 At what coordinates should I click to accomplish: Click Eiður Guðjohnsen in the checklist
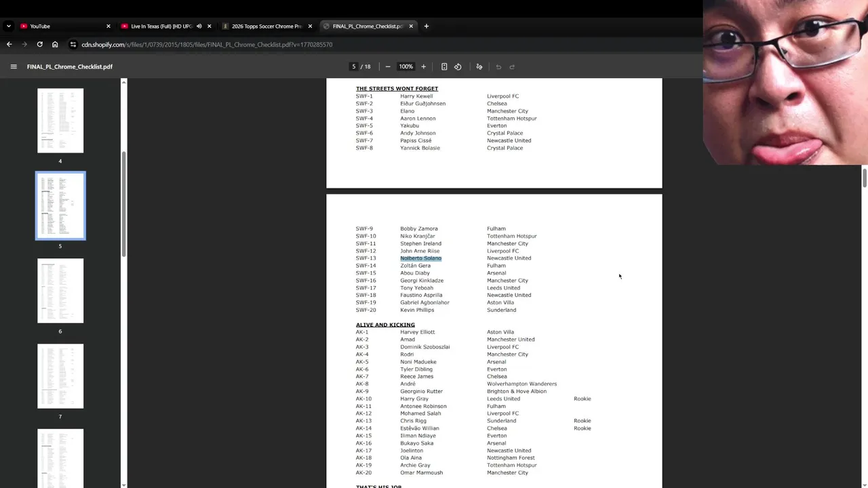(x=422, y=104)
